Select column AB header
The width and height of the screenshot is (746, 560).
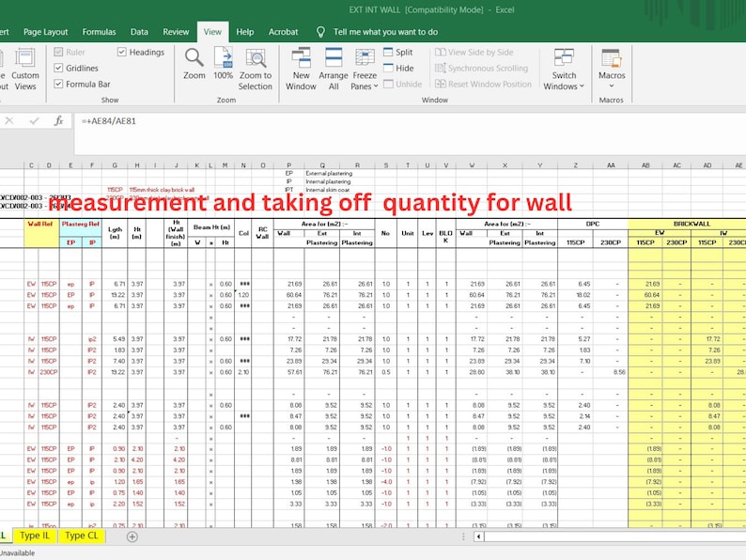(645, 165)
